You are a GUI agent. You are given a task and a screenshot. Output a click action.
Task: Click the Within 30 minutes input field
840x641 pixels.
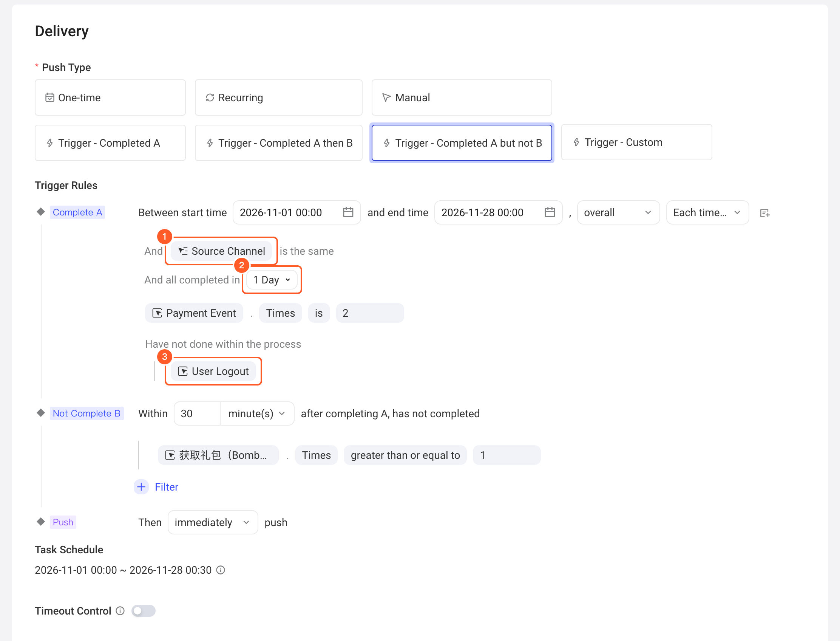coord(197,413)
